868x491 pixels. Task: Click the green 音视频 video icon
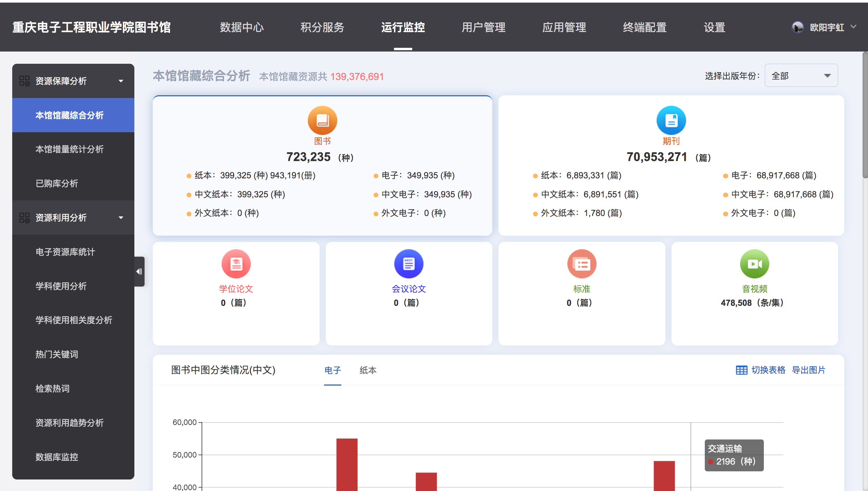coord(754,264)
